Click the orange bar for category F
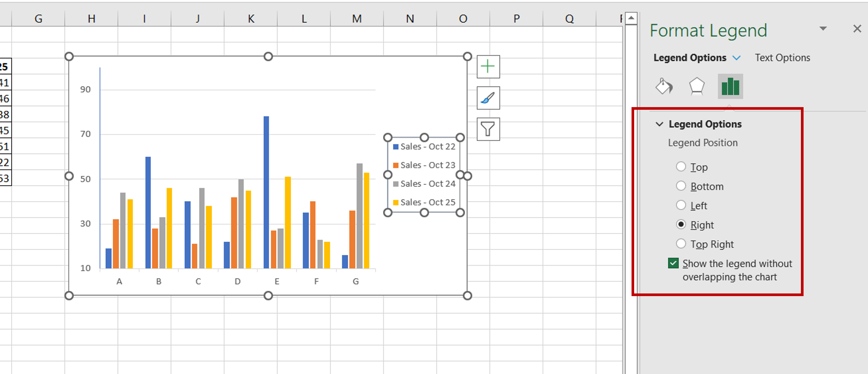This screenshot has height=374, width=868. click(313, 235)
